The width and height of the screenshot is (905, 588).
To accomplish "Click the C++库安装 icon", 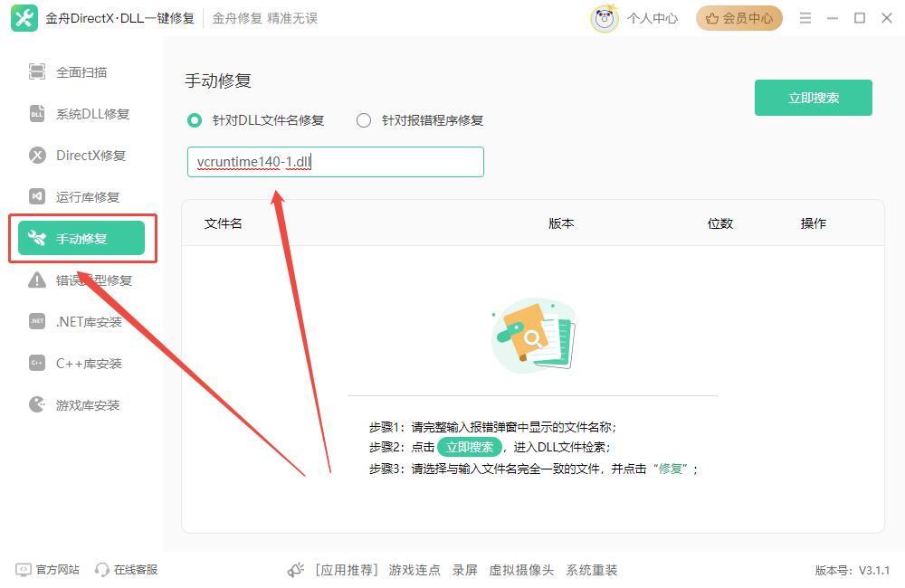I will click(37, 363).
